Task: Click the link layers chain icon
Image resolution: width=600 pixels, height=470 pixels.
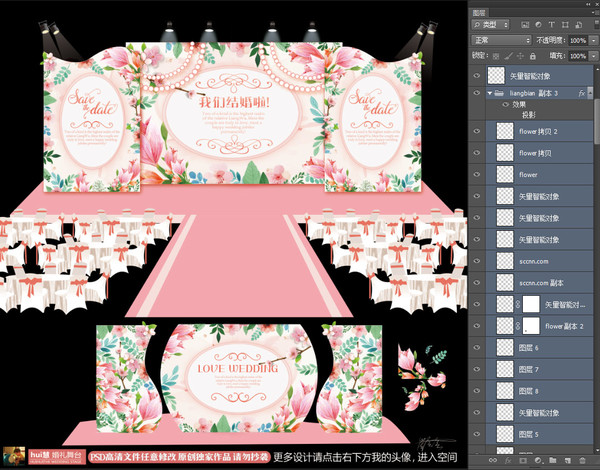Action: [493, 460]
